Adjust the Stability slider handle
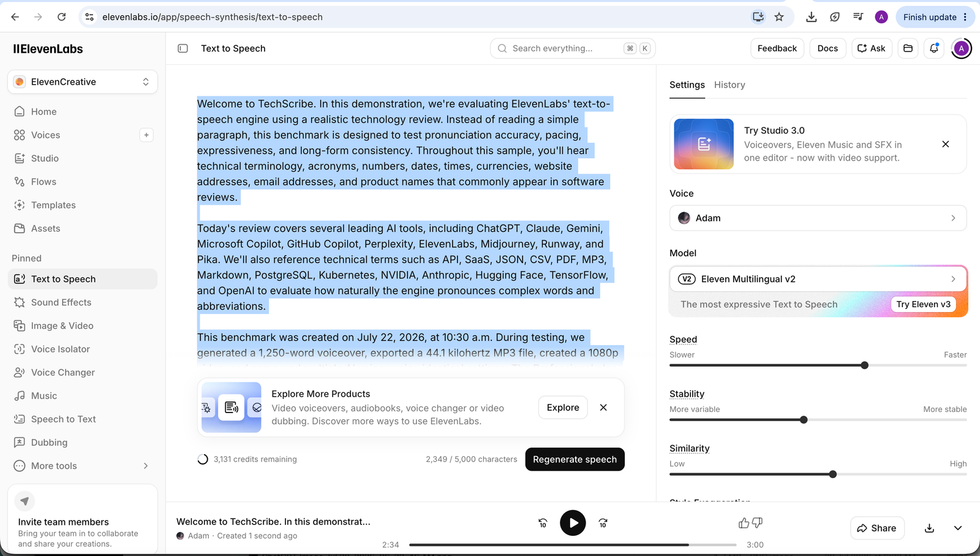The width and height of the screenshot is (980, 556). coord(804,420)
